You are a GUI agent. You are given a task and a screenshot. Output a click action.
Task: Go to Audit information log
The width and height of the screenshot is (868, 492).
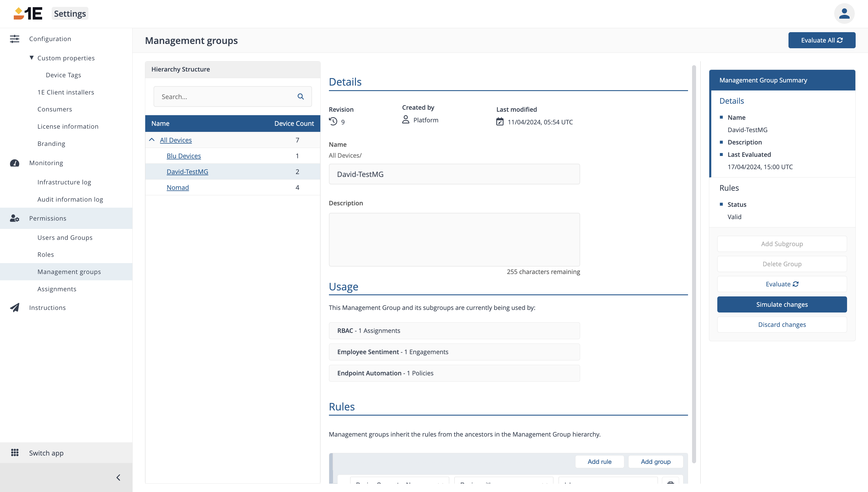[x=70, y=199]
